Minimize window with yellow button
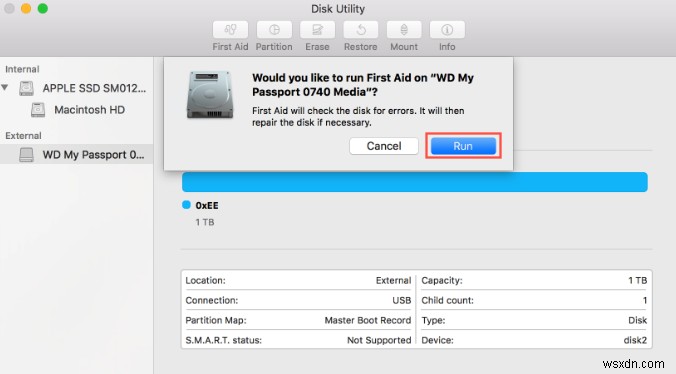This screenshot has width=676, height=374. point(26,8)
